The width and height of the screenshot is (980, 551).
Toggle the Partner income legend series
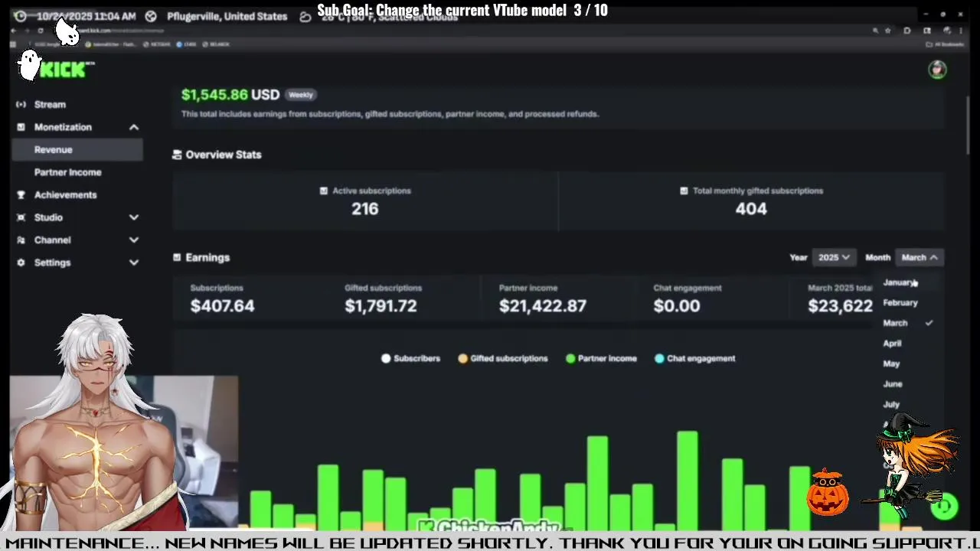601,358
